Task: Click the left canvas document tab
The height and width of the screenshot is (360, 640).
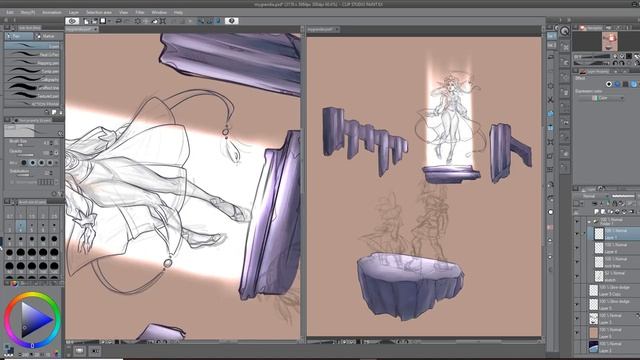Action: 82,29
